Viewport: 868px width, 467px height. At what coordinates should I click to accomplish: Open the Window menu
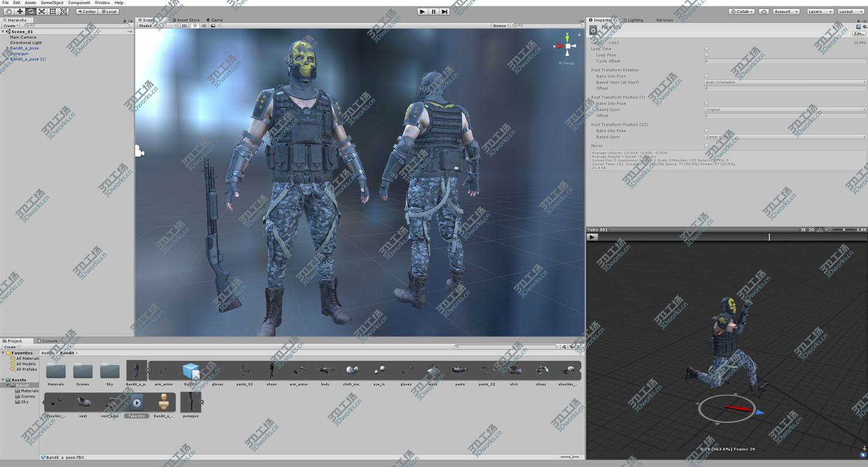tap(102, 3)
